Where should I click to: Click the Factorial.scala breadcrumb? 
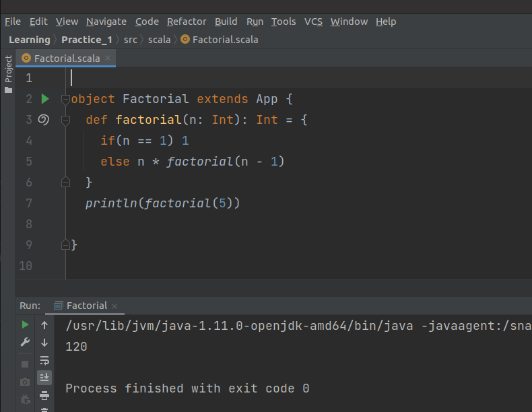point(220,40)
